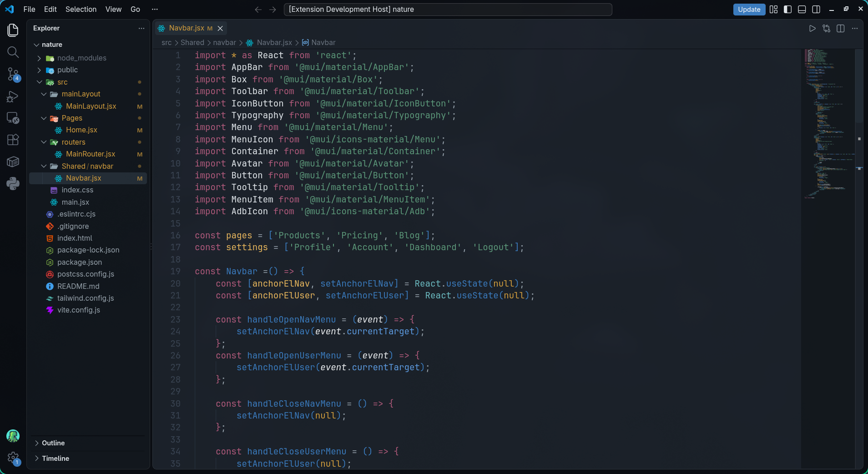Screen dimensions: 868x474
Task: Open Run and Debug view
Action: pos(13,96)
